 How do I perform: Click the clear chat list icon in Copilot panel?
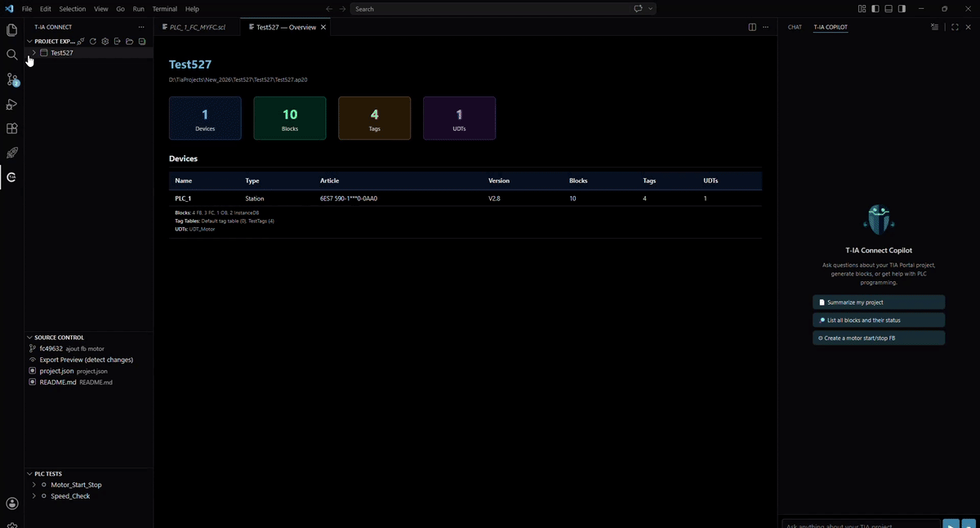tap(934, 27)
